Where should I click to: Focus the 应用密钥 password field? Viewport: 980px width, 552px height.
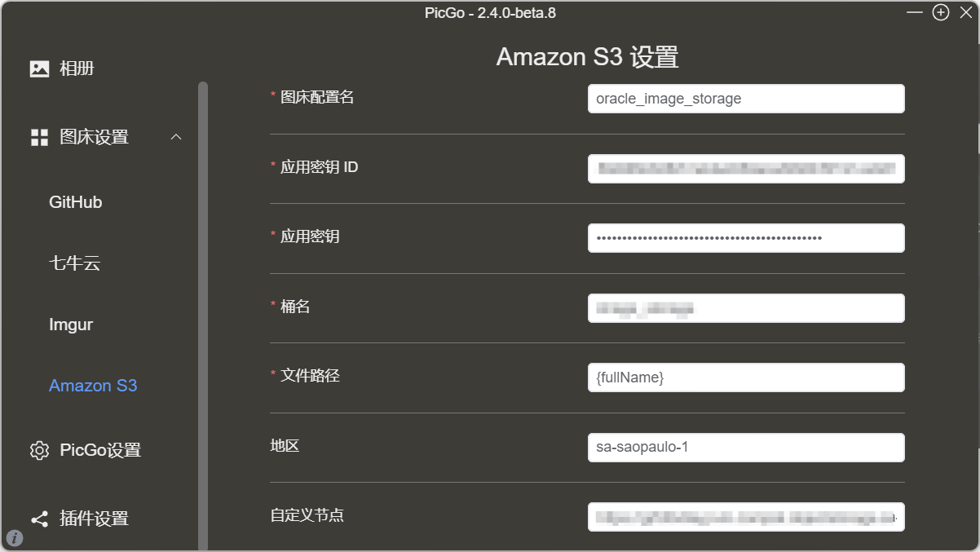click(x=746, y=238)
